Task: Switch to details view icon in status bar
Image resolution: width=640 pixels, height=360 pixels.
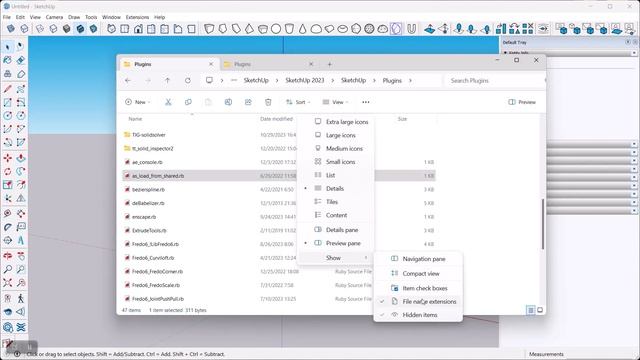Action: coord(531,310)
